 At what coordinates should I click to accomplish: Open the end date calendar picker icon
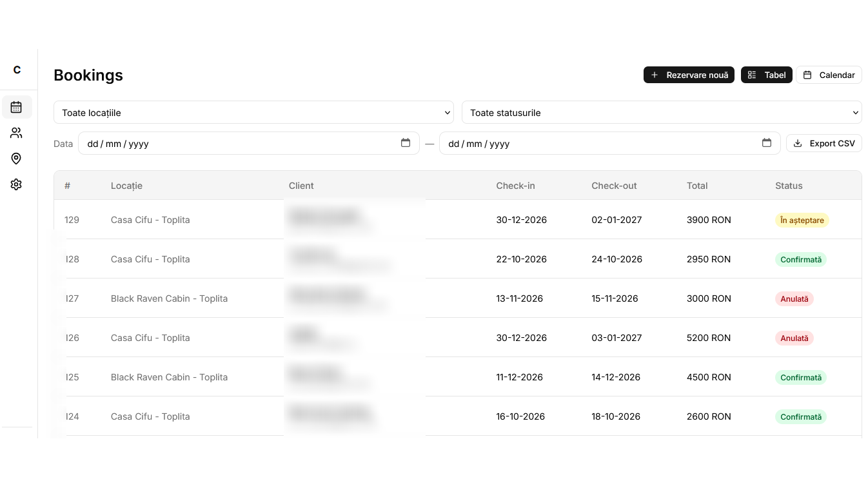pos(767,143)
